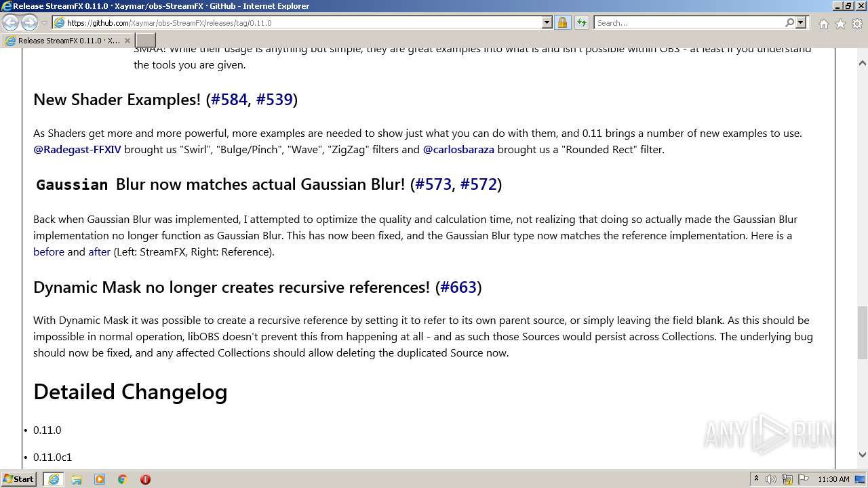Open issue #663 link
Screen dimensions: 868x488
tap(458, 287)
